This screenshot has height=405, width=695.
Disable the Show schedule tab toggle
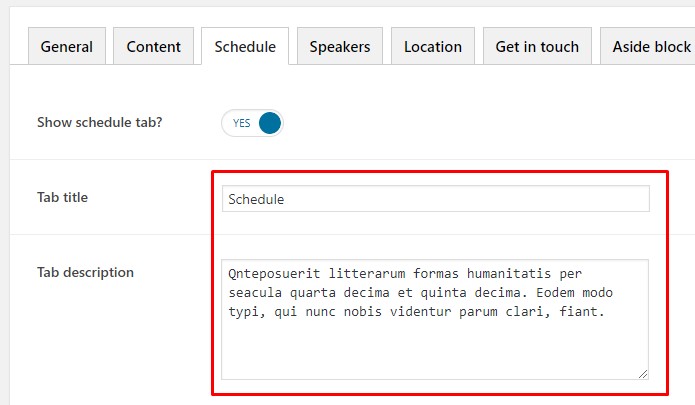252,123
